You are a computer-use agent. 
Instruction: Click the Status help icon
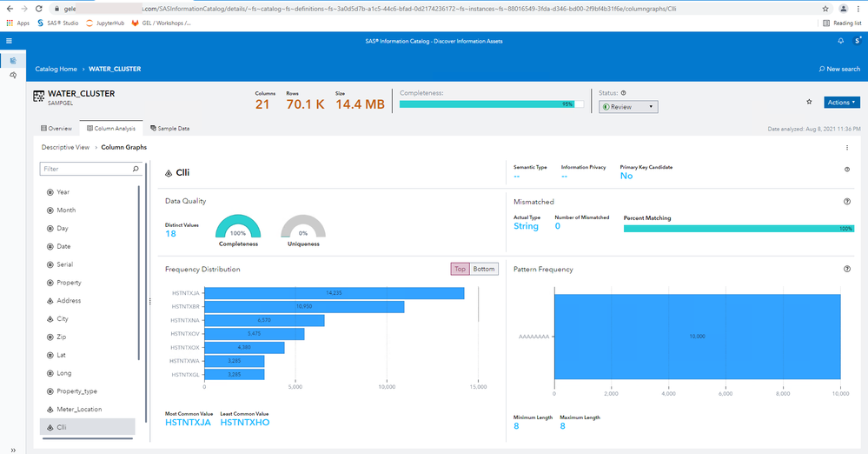624,92
